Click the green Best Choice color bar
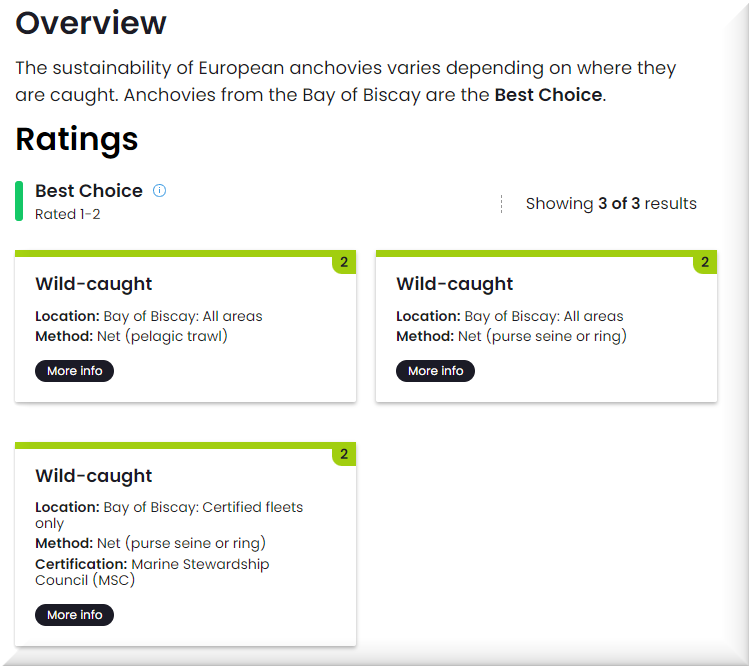This screenshot has height=666, width=749. pyautogui.click(x=19, y=201)
